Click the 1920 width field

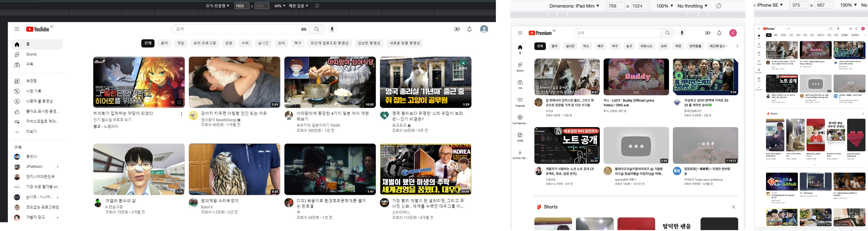coord(242,6)
